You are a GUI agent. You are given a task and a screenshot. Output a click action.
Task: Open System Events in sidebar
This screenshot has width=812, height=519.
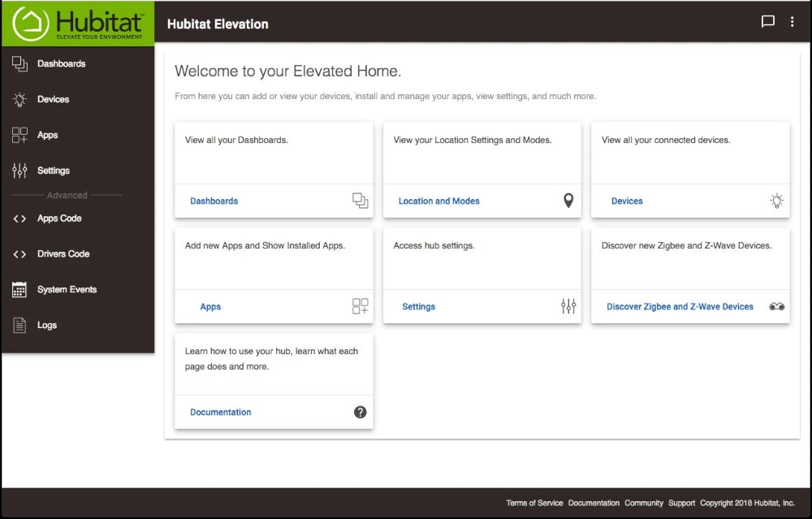67,290
